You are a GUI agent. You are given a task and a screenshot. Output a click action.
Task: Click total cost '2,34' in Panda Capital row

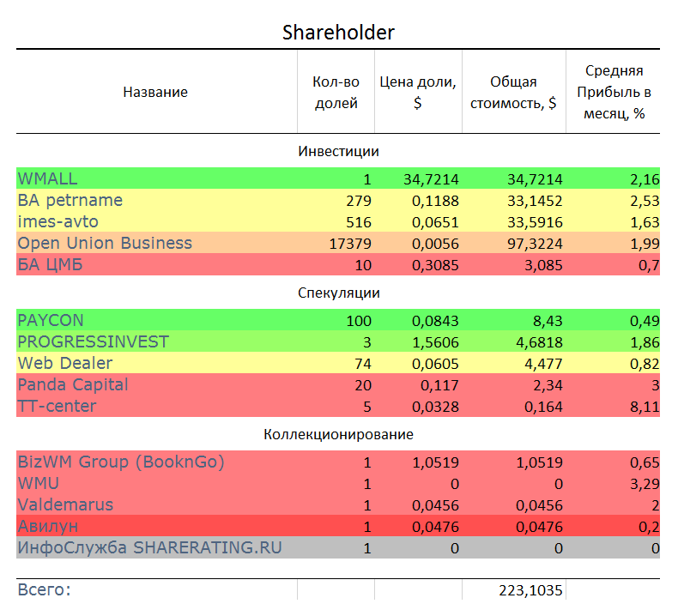[x=548, y=385]
